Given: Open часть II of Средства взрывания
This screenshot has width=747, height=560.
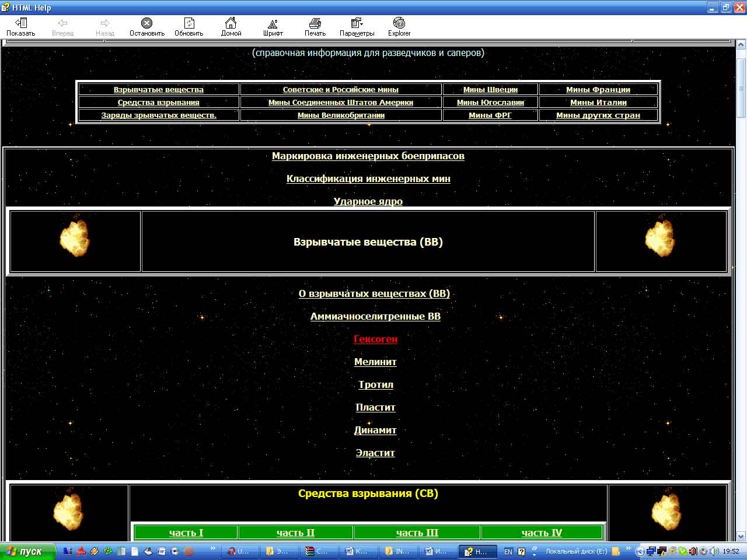Looking at the screenshot, I should click(x=295, y=533).
